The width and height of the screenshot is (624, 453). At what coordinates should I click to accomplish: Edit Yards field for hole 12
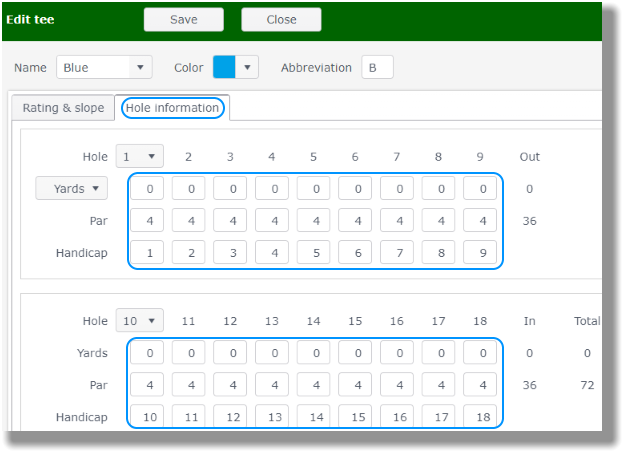pos(230,352)
